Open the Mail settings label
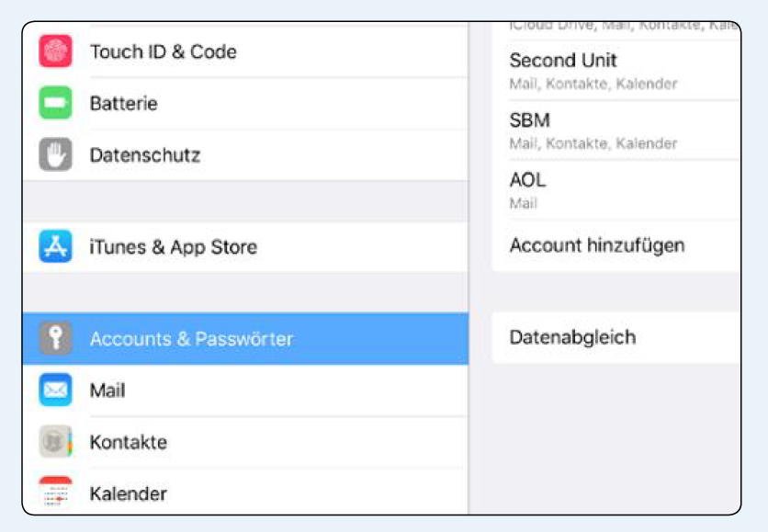 [x=107, y=391]
